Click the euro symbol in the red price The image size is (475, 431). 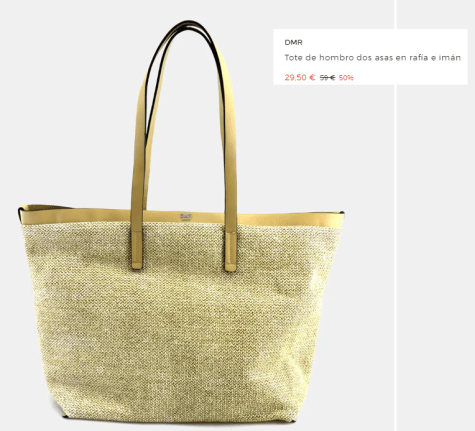[312, 77]
